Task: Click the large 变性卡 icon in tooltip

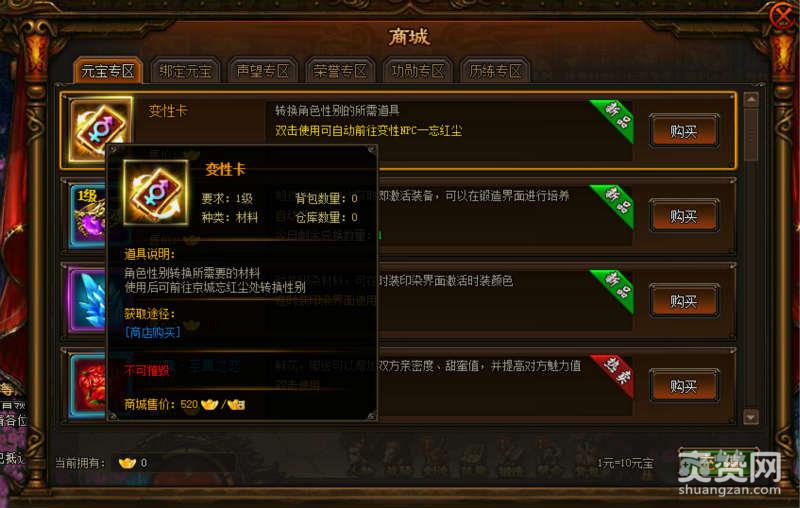Action: point(156,193)
